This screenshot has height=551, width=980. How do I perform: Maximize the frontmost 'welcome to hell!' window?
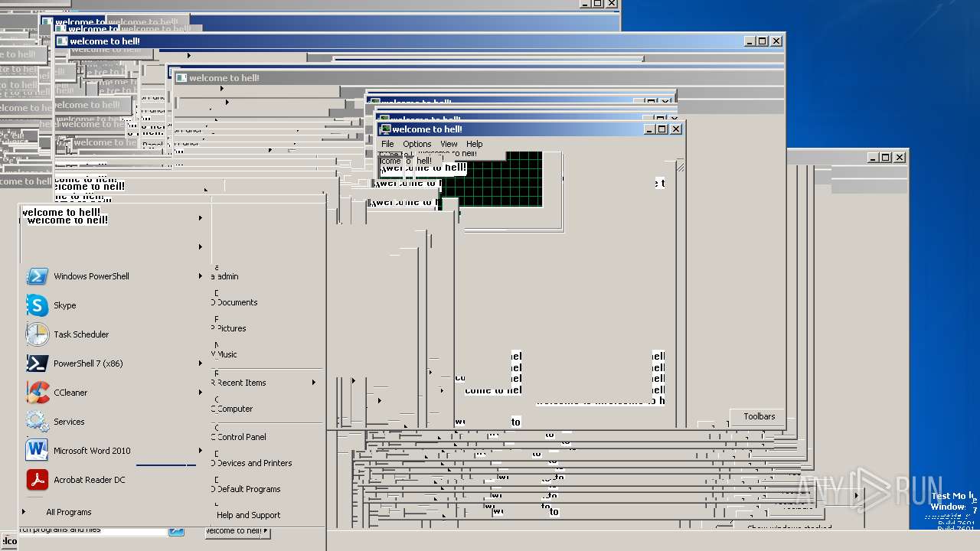pos(662,129)
